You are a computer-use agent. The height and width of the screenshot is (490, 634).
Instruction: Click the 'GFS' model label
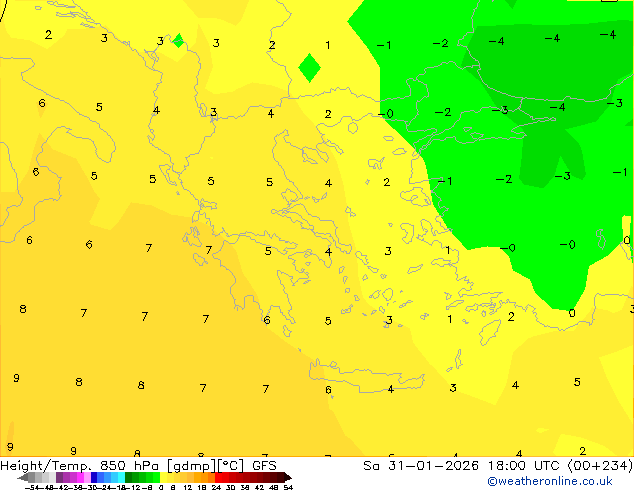[264, 466]
